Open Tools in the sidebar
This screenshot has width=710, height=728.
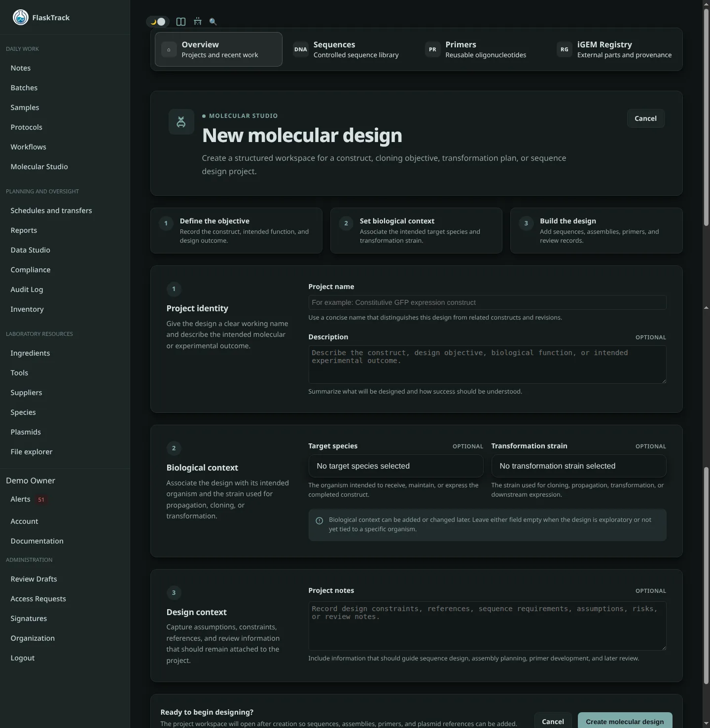click(x=19, y=373)
